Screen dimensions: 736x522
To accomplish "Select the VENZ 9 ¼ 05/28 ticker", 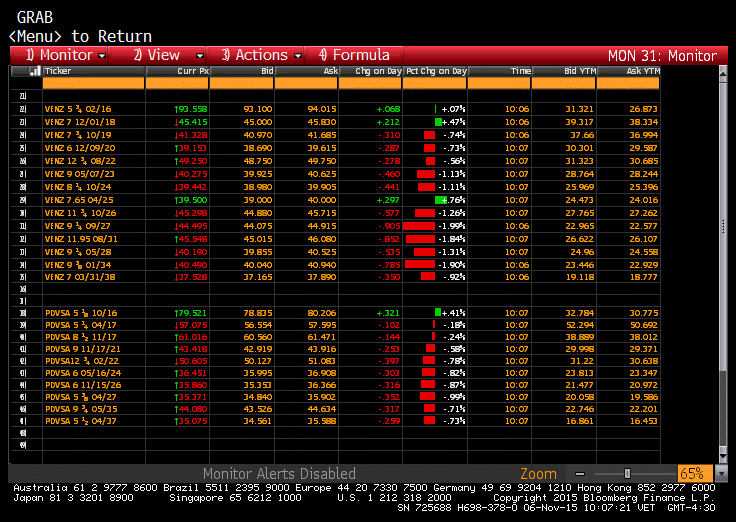I will coord(78,252).
